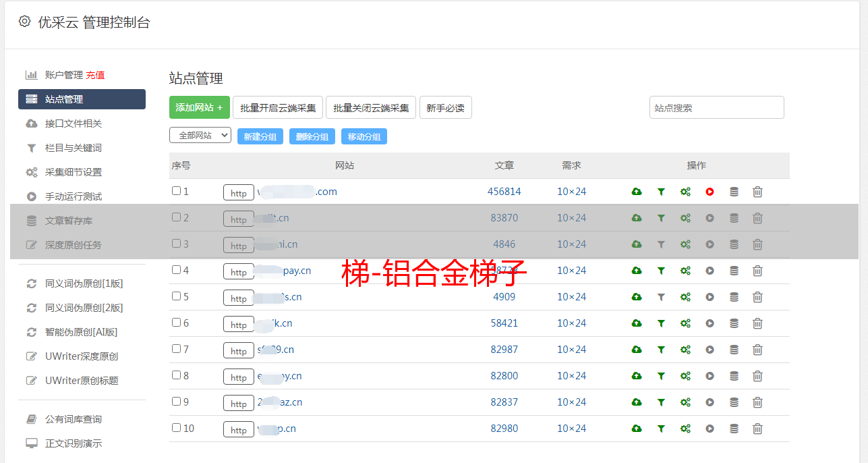Open the database icon in row 5

734,297
